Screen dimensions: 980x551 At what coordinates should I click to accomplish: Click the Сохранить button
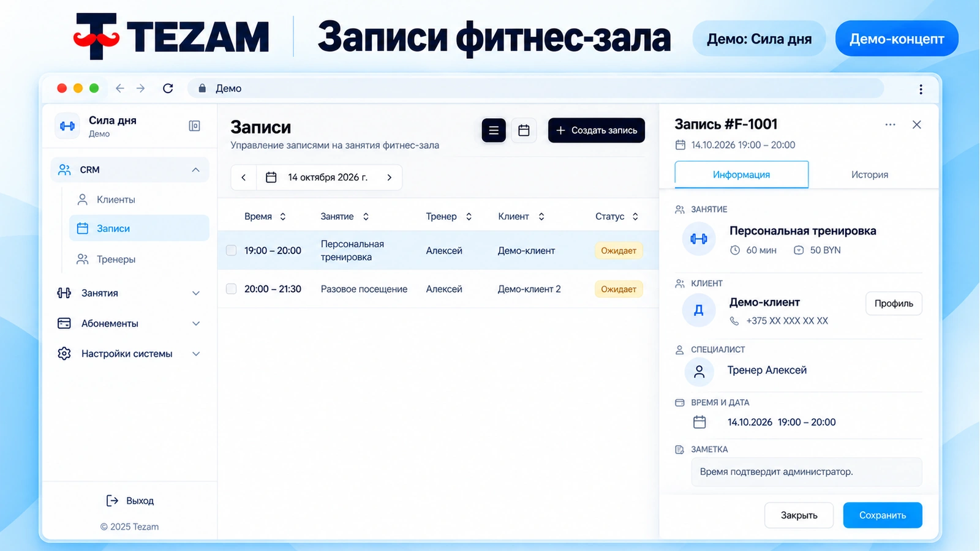[883, 515]
